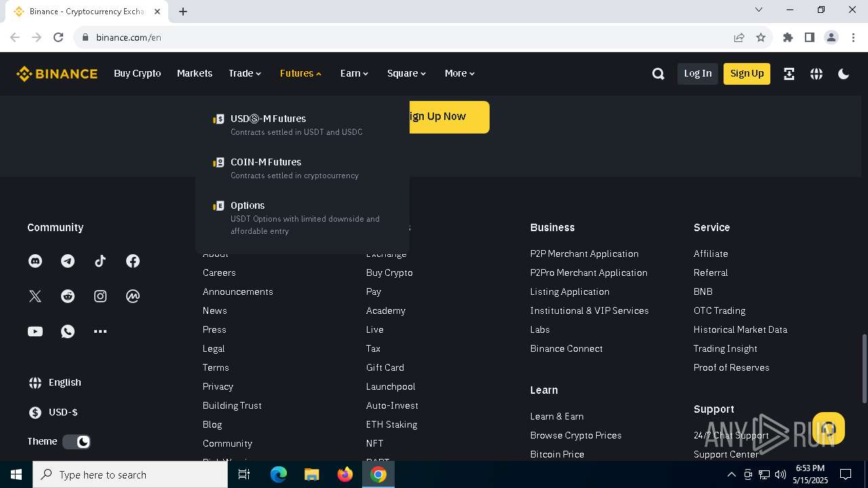Open the Historical Market Data link

point(741,329)
